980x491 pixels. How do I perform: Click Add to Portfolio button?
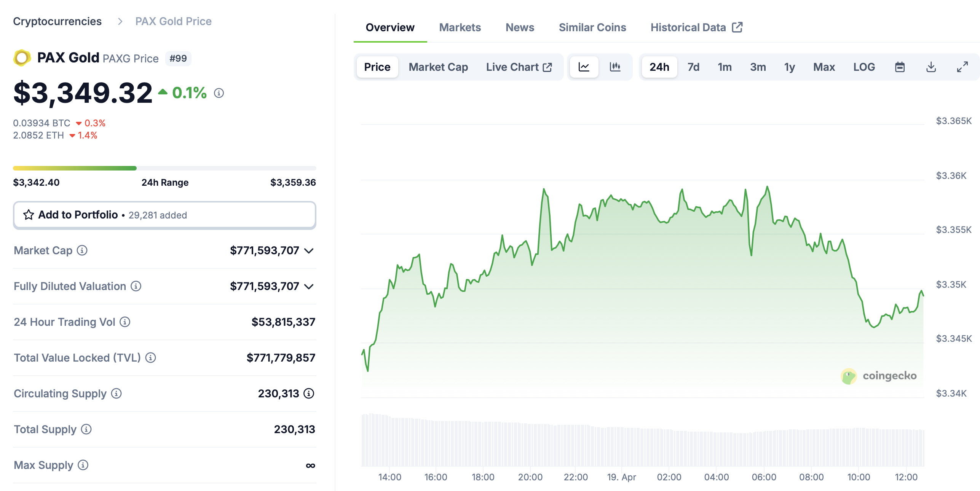[164, 215]
